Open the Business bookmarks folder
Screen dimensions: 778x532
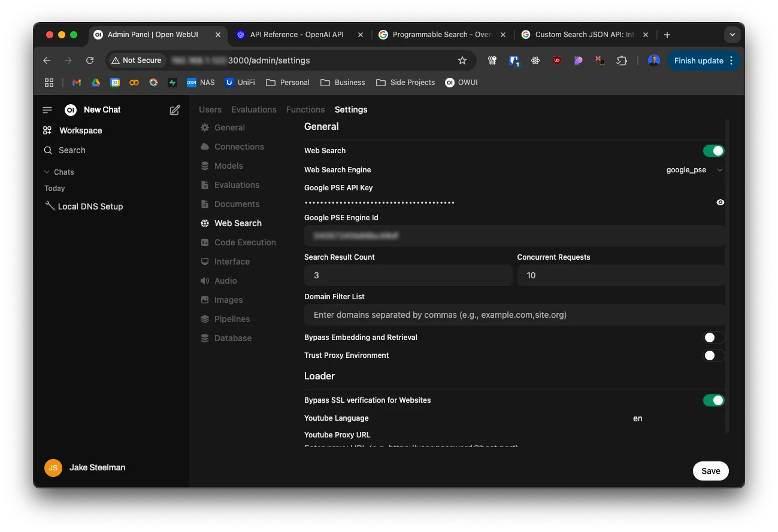343,83
